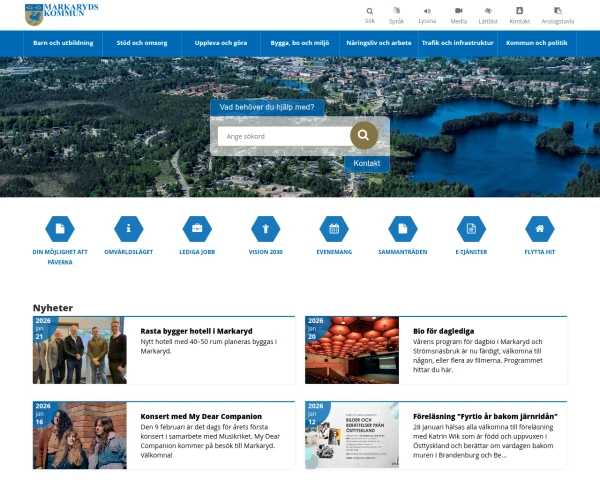The image size is (600, 480).
Task: Click the Markaryds Kommun logo
Action: click(x=62, y=14)
